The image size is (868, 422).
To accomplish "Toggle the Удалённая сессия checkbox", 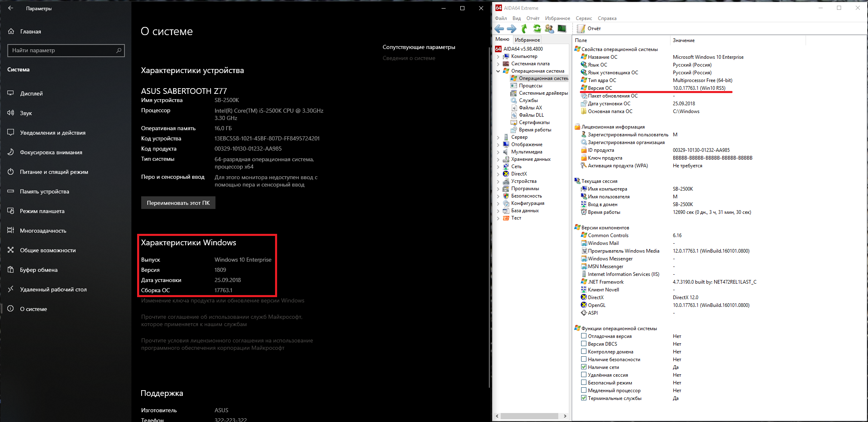I will [584, 375].
